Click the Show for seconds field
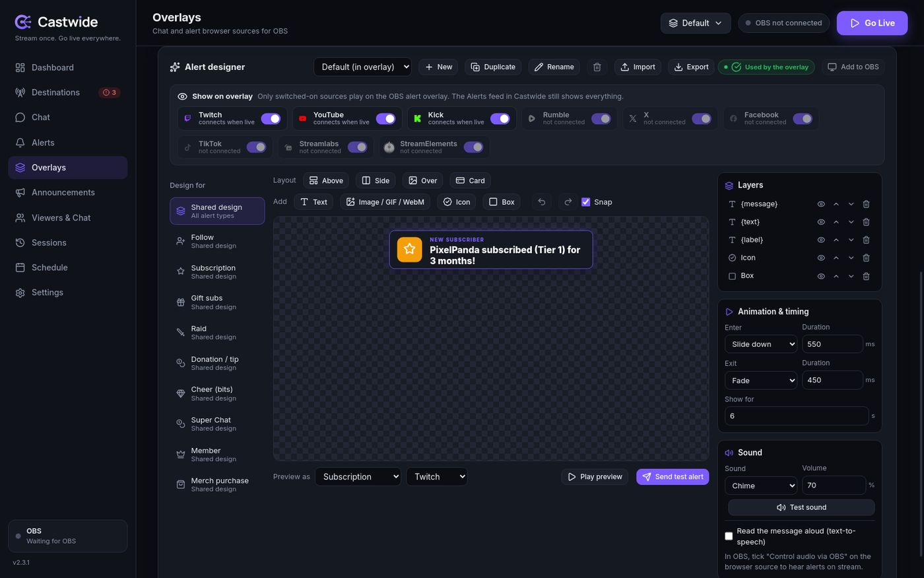Viewport: 924px width, 578px height. 797,416
